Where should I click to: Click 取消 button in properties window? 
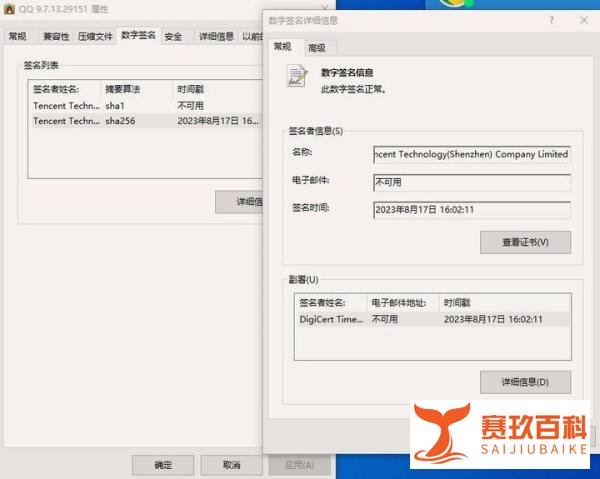point(232,465)
